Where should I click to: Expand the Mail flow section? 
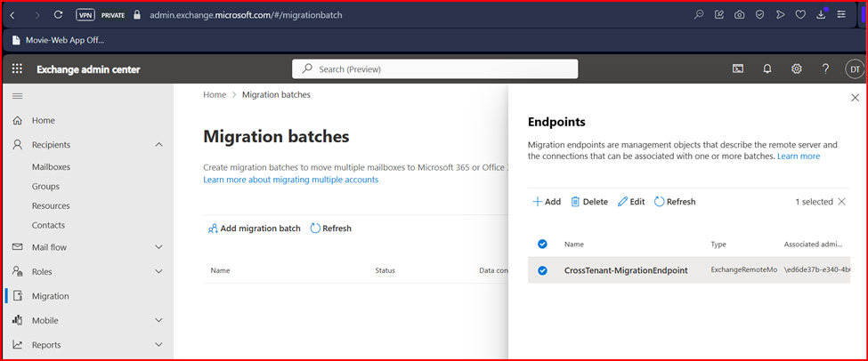[x=158, y=247]
